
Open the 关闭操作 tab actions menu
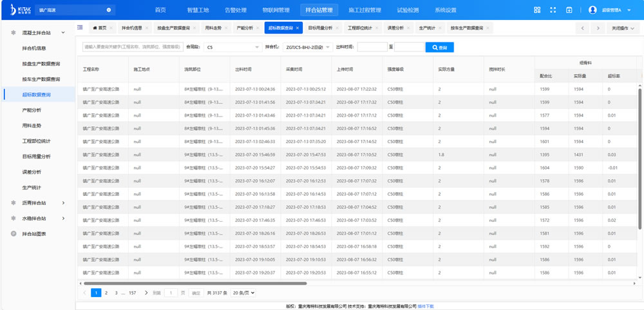(x=623, y=28)
